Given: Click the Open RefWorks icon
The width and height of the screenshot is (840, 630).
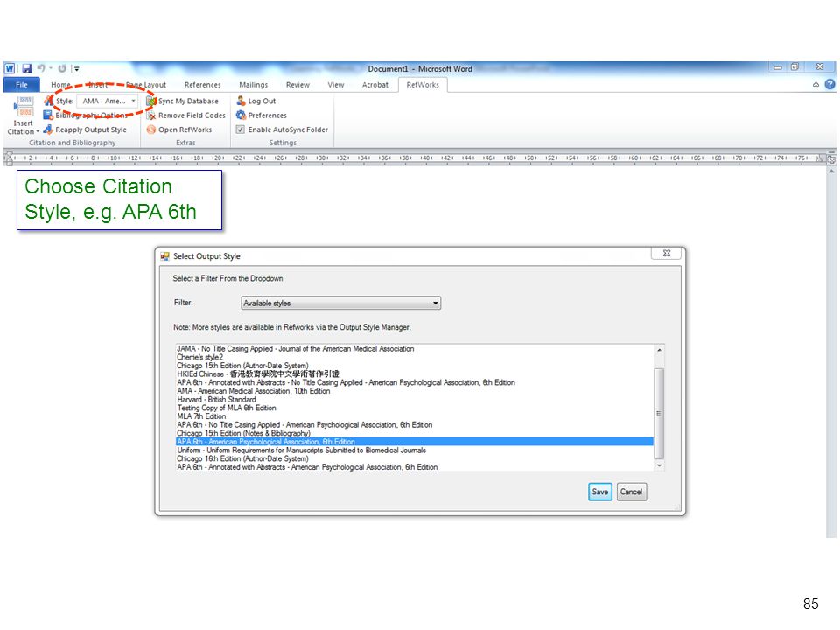Looking at the screenshot, I should click(x=151, y=129).
